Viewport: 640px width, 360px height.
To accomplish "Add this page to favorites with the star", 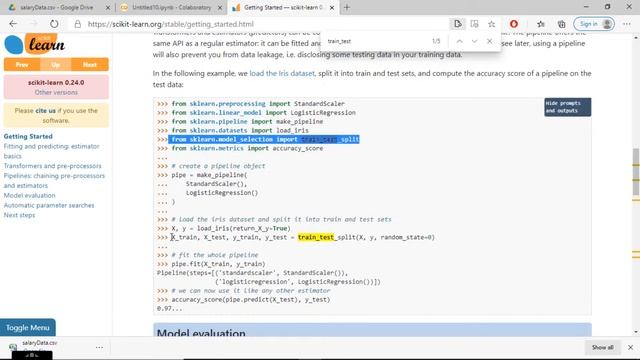I will tap(491, 24).
